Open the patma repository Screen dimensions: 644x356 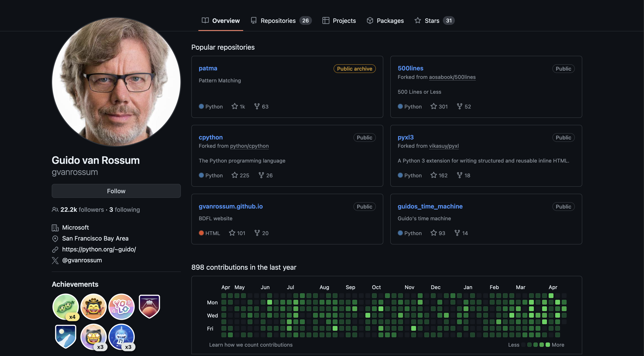(208, 68)
